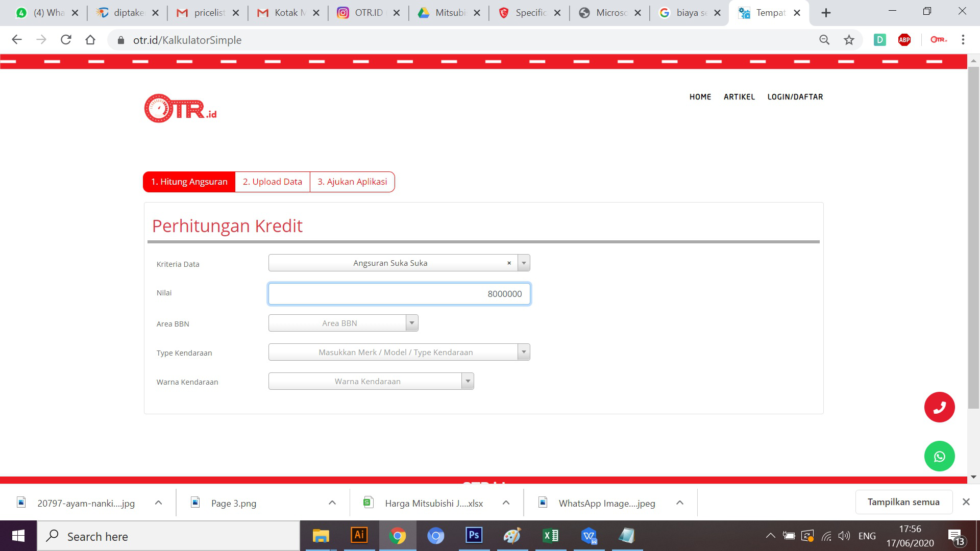Bookmark page with star icon
The width and height of the screenshot is (980, 551).
click(849, 40)
